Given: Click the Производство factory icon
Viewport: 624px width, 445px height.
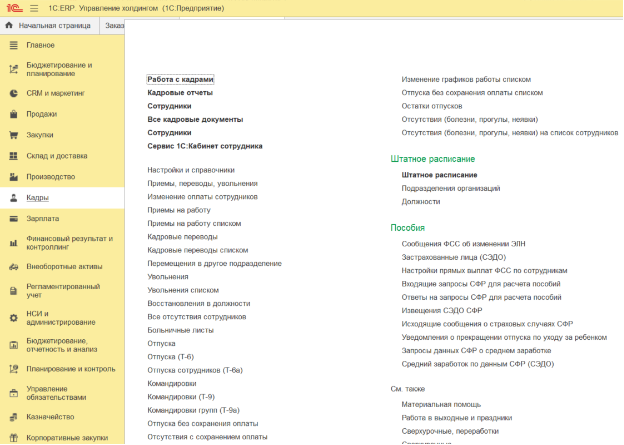Looking at the screenshot, I should pyautogui.click(x=14, y=177).
